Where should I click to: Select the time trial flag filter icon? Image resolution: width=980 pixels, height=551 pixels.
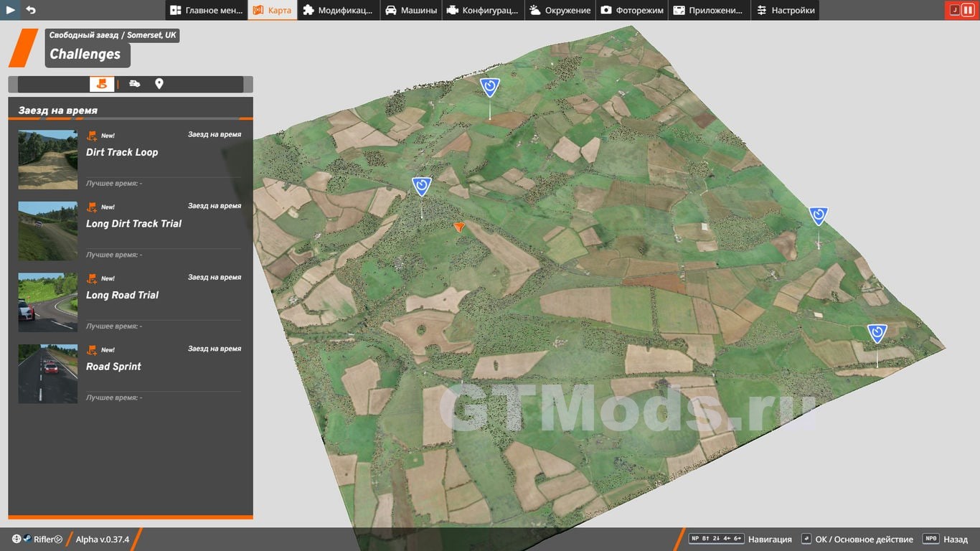(x=102, y=84)
